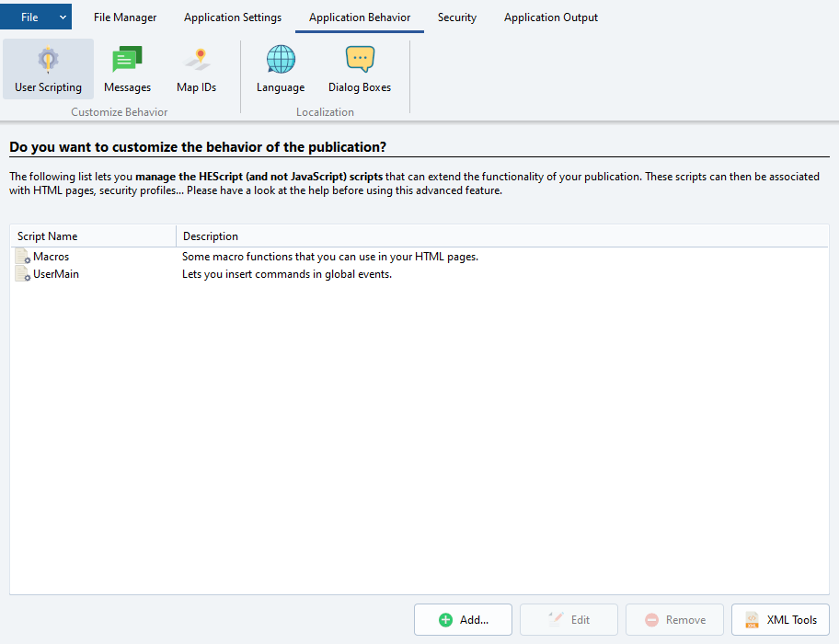The height and width of the screenshot is (644, 839).
Task: Select the Application Behavior tab
Action: (x=360, y=17)
